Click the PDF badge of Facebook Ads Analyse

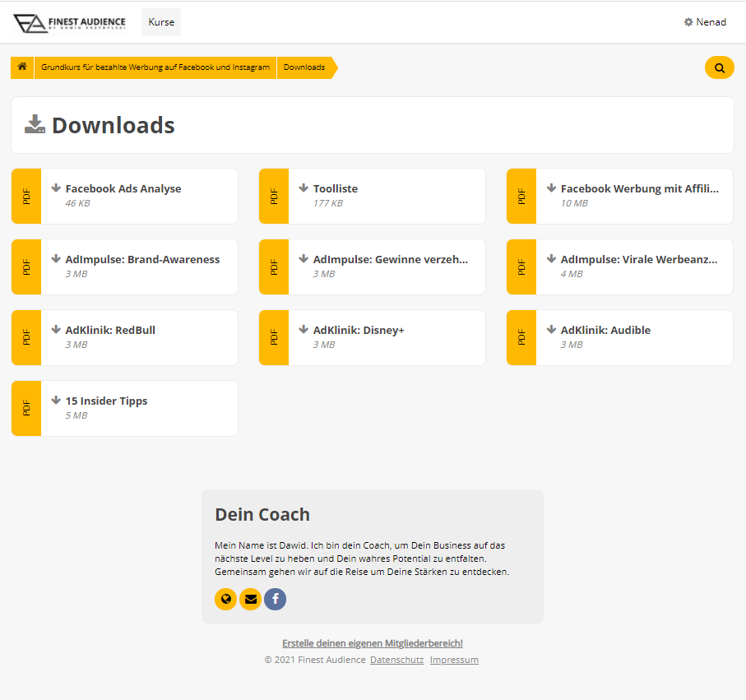click(26, 196)
